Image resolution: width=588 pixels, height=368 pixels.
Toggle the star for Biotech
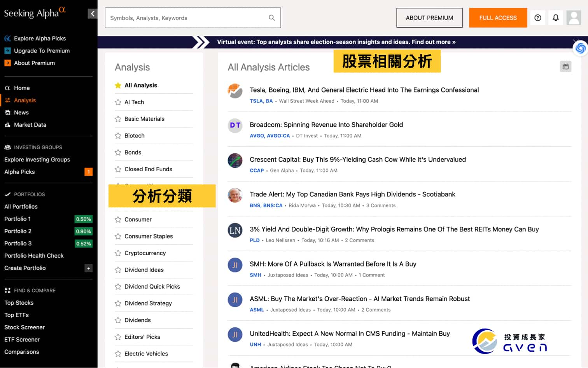click(x=118, y=135)
